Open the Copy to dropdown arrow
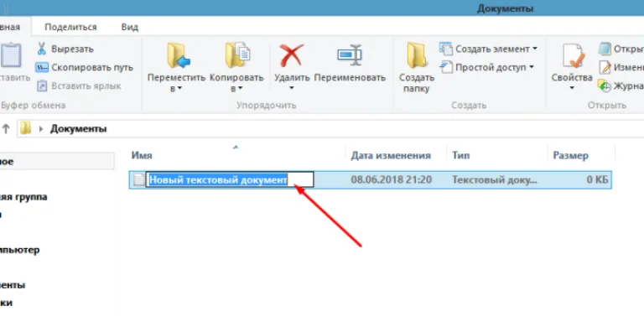Screen dimensions: 644x316 click(x=240, y=88)
